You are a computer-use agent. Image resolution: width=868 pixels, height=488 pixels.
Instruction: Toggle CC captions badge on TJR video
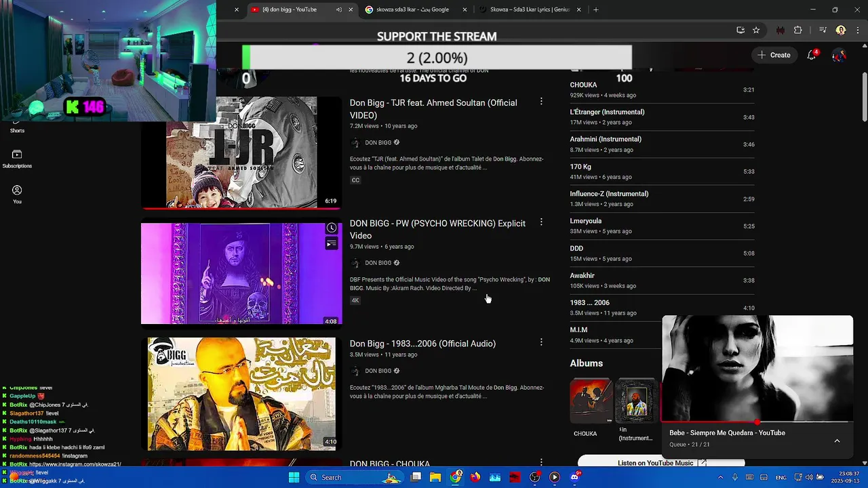355,180
